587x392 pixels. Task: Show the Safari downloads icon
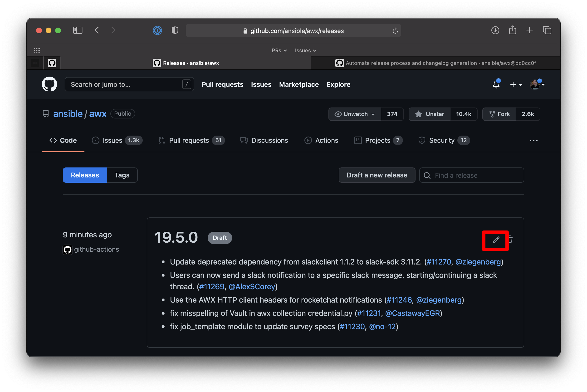[495, 30]
